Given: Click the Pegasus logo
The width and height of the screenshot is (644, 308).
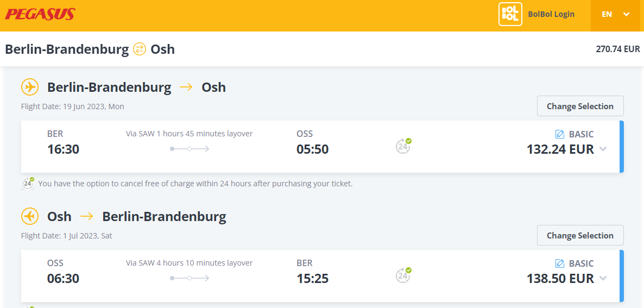Looking at the screenshot, I should click(x=40, y=14).
